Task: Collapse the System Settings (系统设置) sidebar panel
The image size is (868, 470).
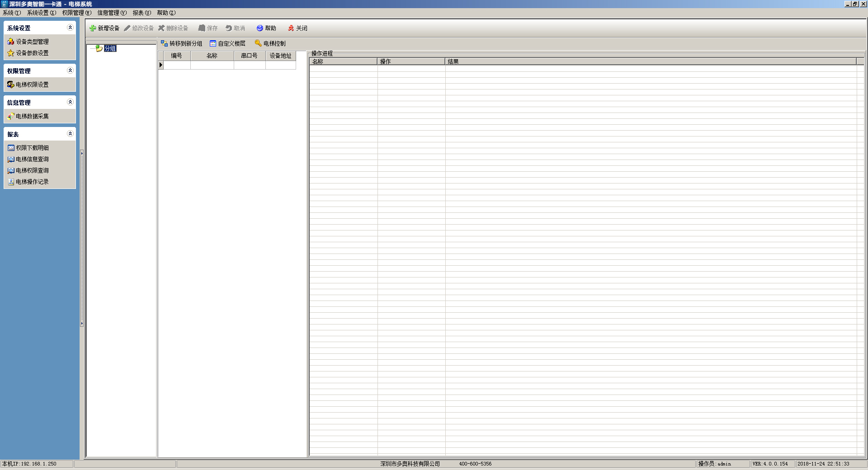Action: click(x=70, y=28)
